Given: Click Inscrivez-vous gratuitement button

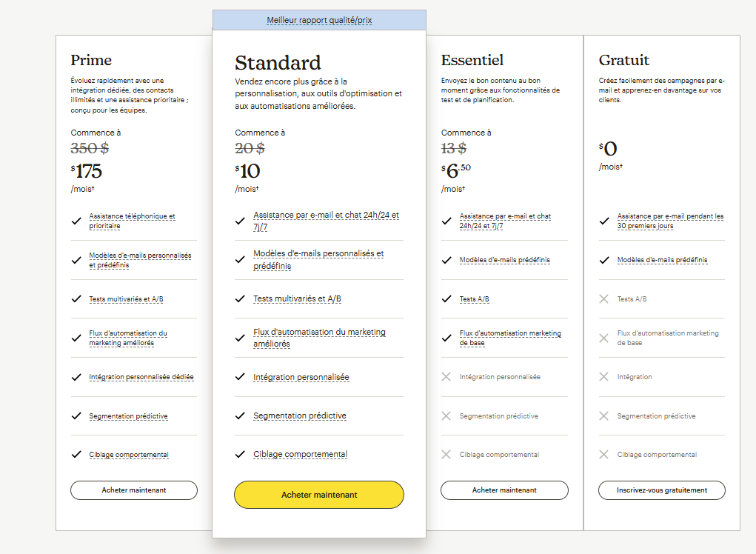Looking at the screenshot, I should pos(662,490).
